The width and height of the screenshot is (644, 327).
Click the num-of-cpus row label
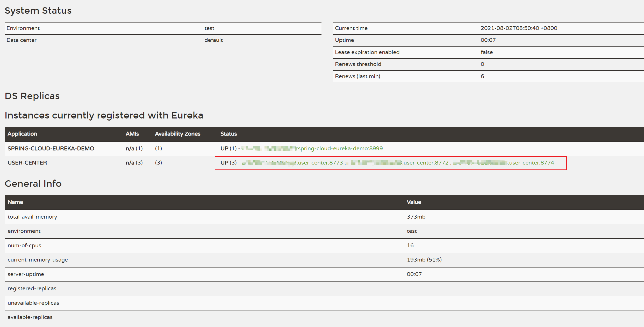point(24,246)
